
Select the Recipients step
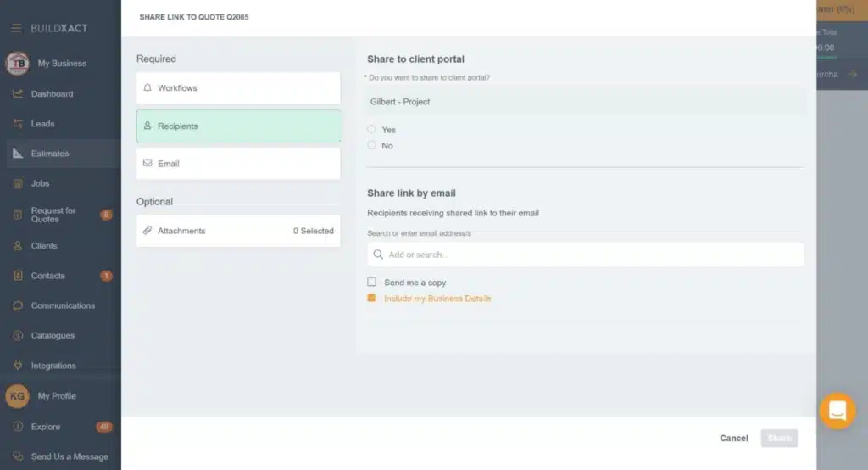[238, 126]
